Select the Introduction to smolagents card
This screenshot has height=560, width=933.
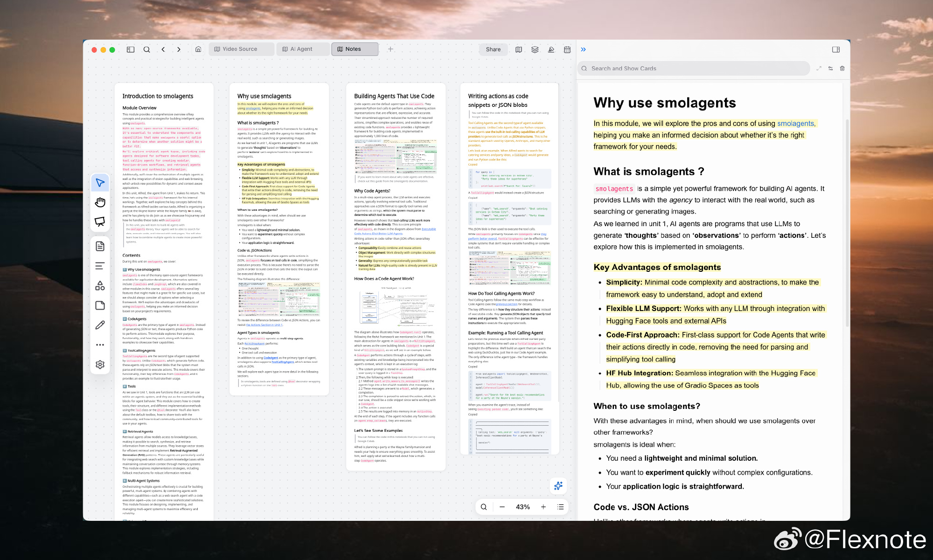[x=164, y=302]
